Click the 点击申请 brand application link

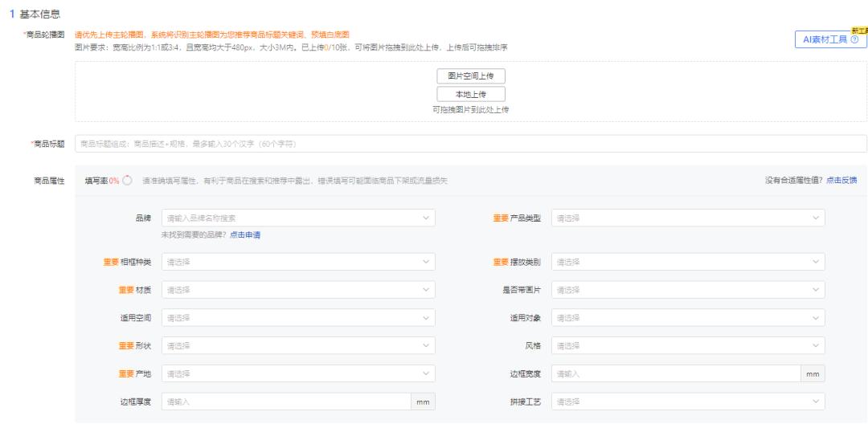point(245,235)
